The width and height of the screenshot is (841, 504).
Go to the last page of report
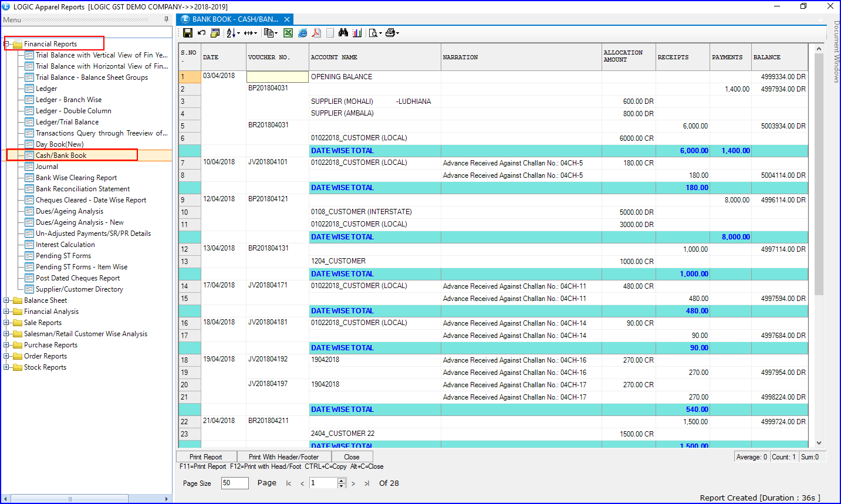coord(367,483)
